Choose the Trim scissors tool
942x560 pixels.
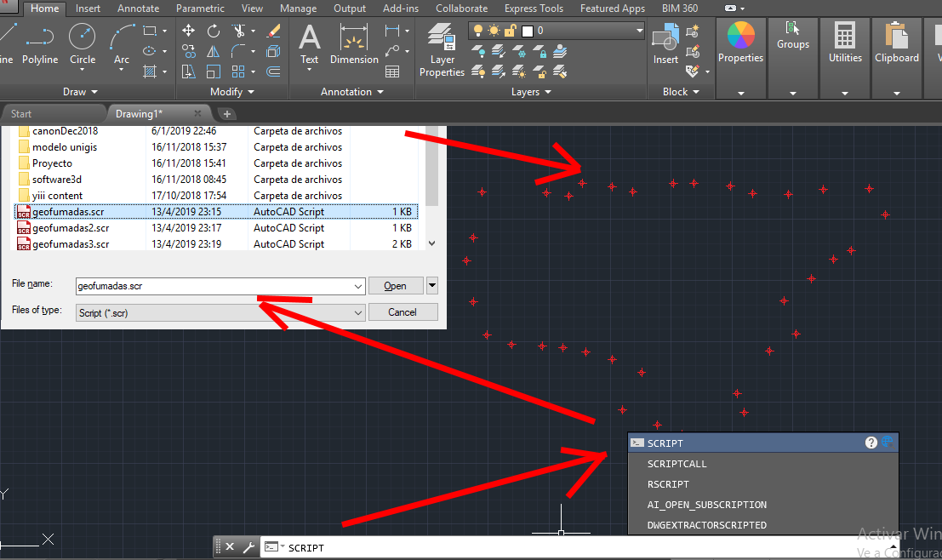tap(238, 31)
